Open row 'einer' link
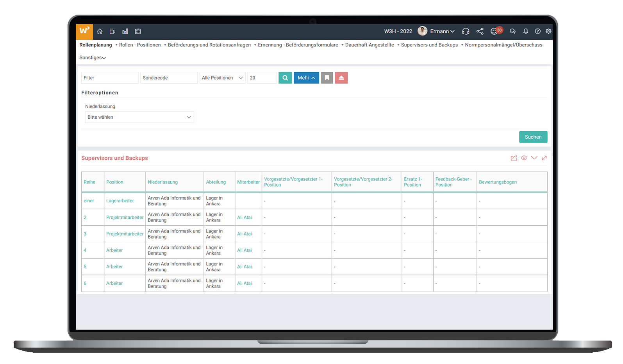 [x=89, y=201]
